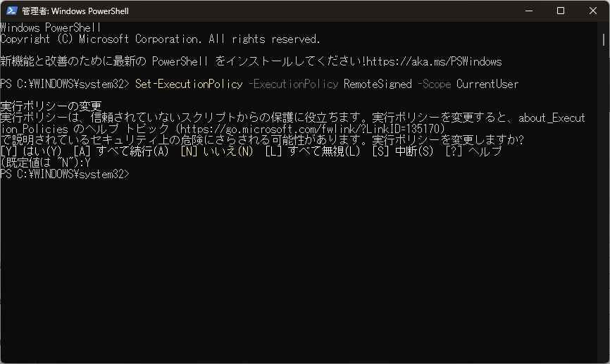Maximize the PowerShell window
The image size is (610, 364).
561,11
